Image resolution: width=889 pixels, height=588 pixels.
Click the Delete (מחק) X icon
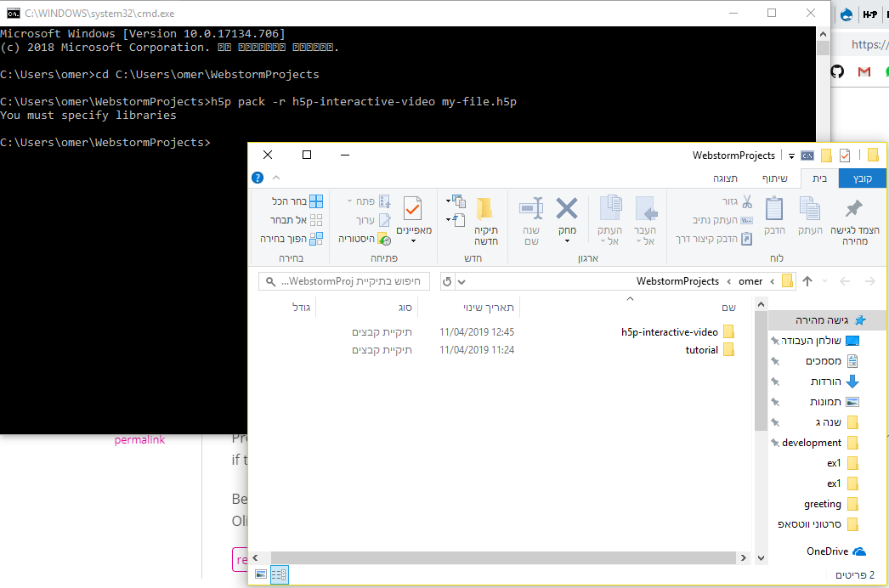566,209
